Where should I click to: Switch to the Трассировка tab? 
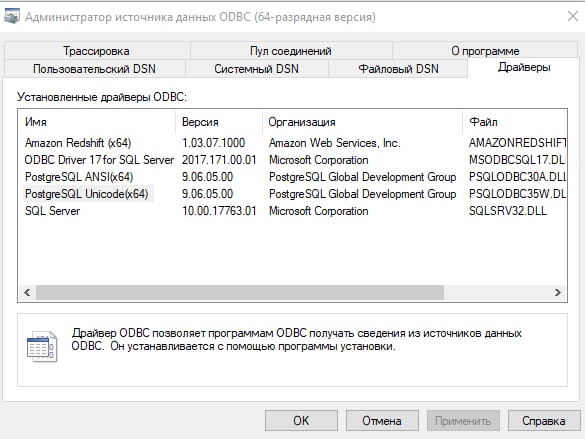coord(96,51)
